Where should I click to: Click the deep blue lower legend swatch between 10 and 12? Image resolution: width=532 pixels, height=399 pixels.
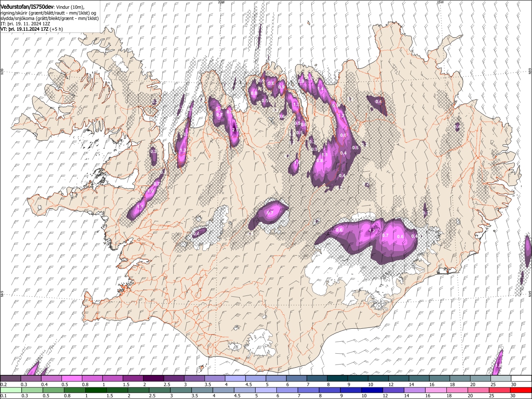click(x=372, y=390)
